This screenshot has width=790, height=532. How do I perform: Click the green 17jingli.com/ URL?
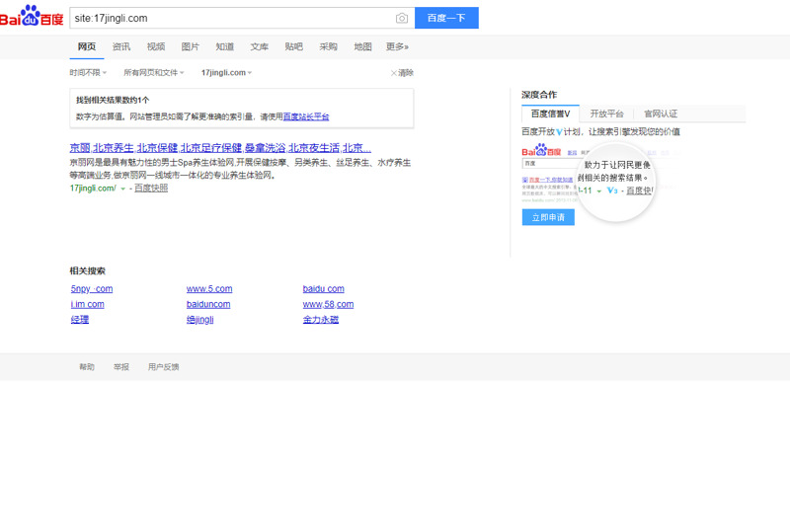[x=93, y=188]
